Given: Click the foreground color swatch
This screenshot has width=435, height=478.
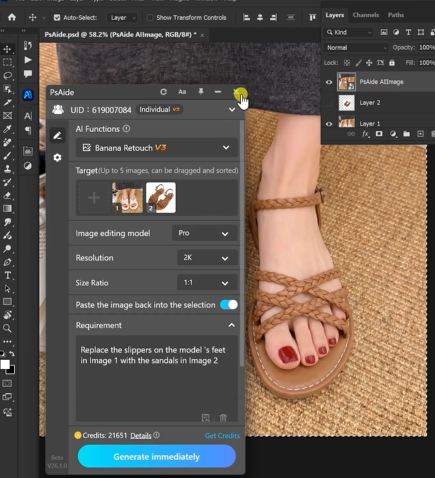Looking at the screenshot, I should coord(5,364).
